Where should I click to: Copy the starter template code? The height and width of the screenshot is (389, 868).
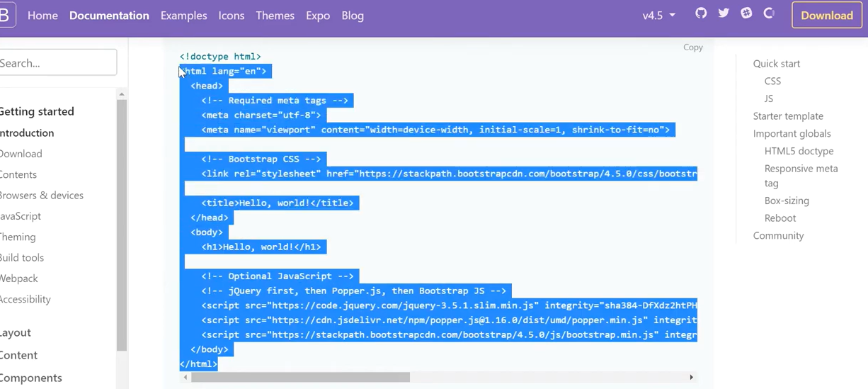click(x=693, y=47)
